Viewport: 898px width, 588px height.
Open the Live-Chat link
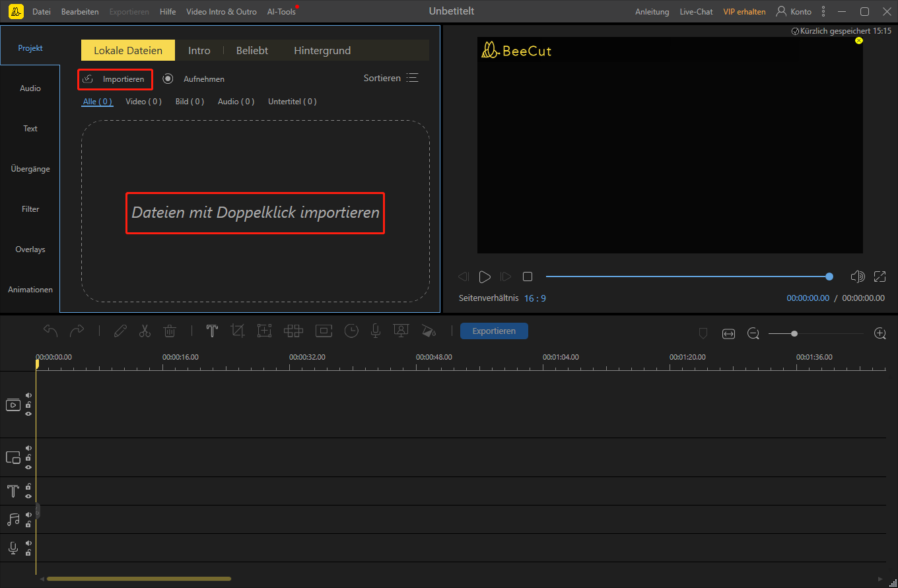pyautogui.click(x=696, y=12)
